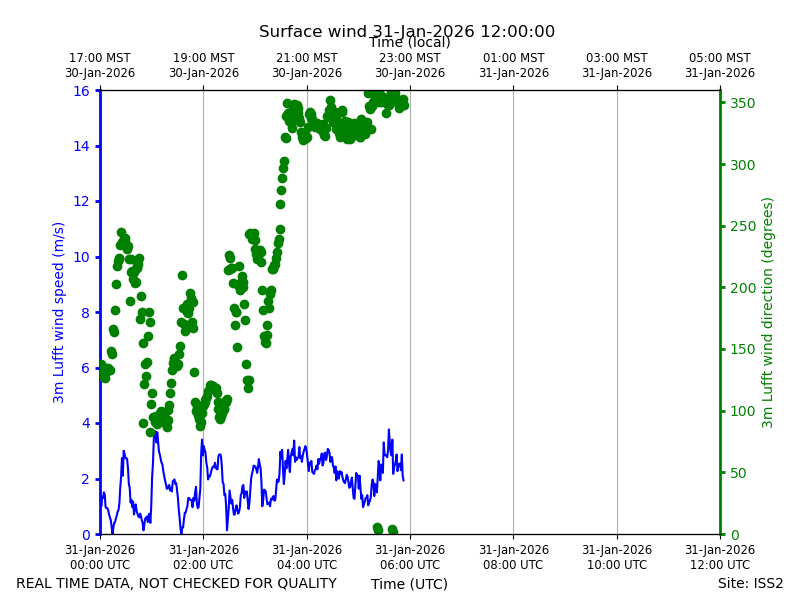Click the blue '6' wind speed tick
Viewport: 800px width, 600px height.
(x=85, y=368)
